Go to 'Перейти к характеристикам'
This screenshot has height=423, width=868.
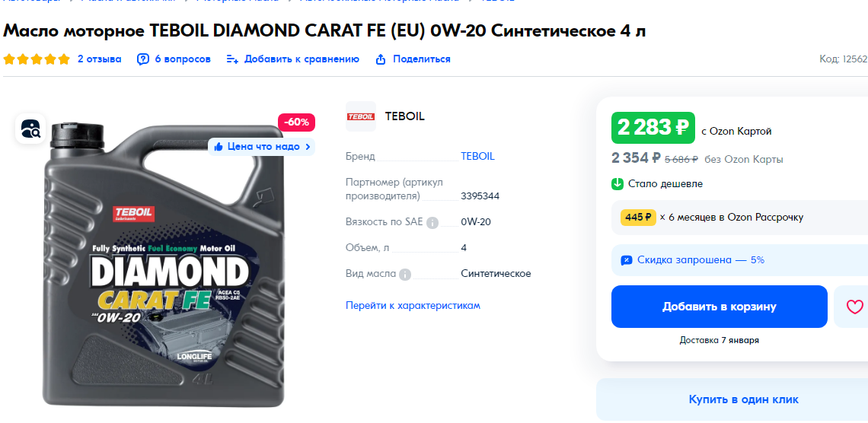pos(413,305)
